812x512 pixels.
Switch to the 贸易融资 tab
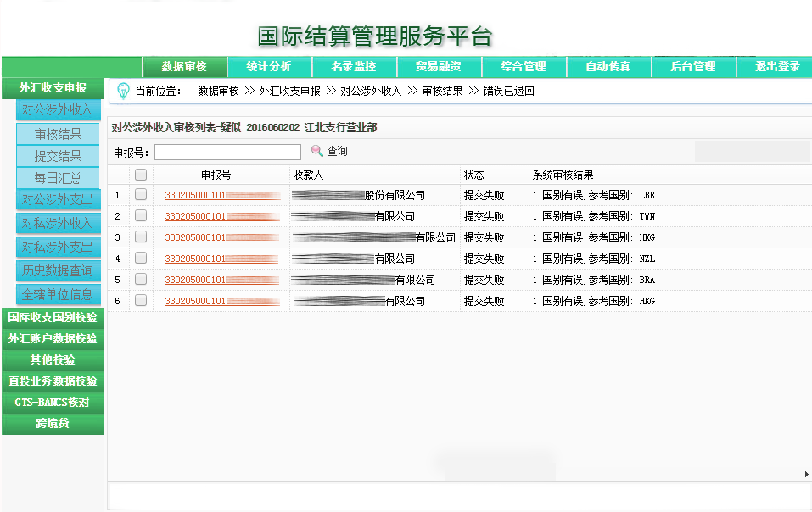tap(439, 66)
